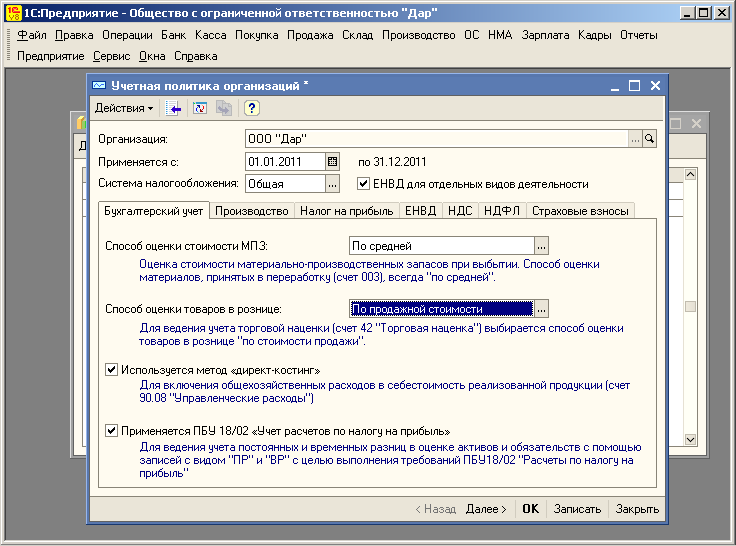Click the По средней value field
Image resolution: width=736 pixels, height=546 pixels.
pos(442,246)
